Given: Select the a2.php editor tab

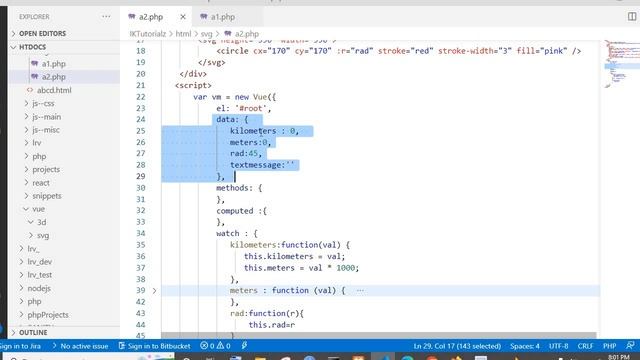Looking at the screenshot, I should tap(151, 17).
